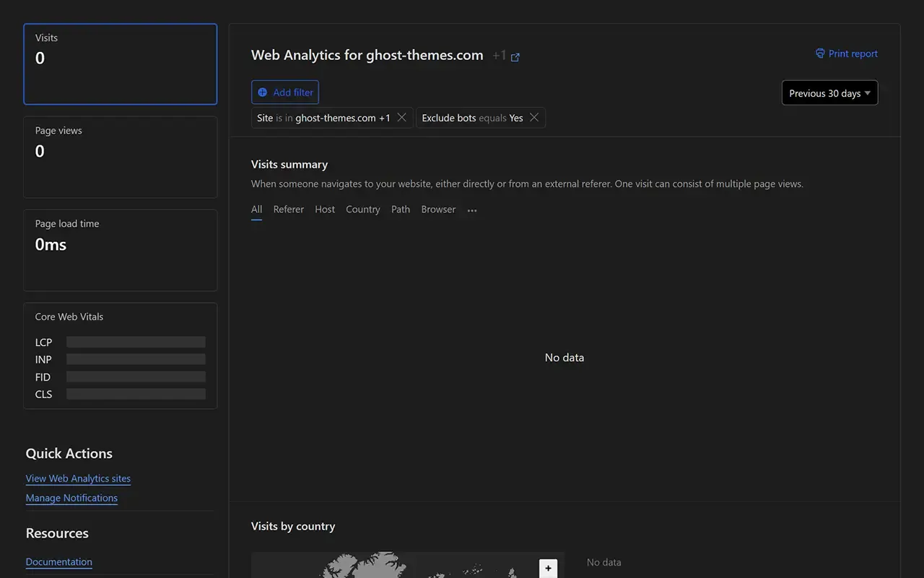Screen dimensions: 924x578
Task: Zoom in on the visits map
Action: [x=548, y=568]
